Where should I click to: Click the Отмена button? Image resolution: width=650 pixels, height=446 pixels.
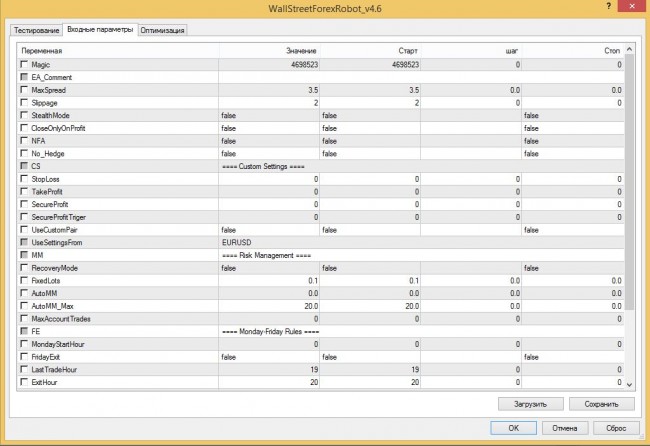point(565,428)
